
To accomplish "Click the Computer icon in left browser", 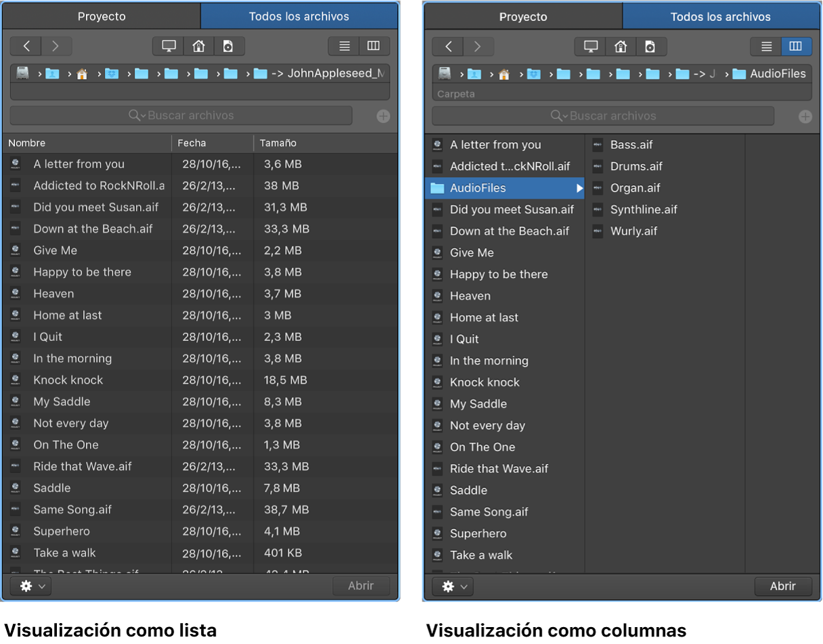I will coord(169,46).
